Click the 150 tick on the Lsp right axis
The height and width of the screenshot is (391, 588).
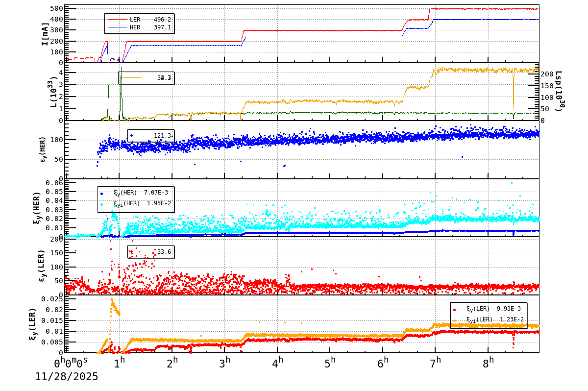[547, 86]
